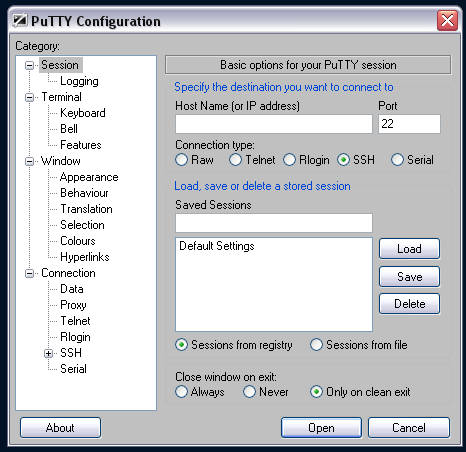Collapse the Connection category node
The image size is (466, 452).
point(30,273)
